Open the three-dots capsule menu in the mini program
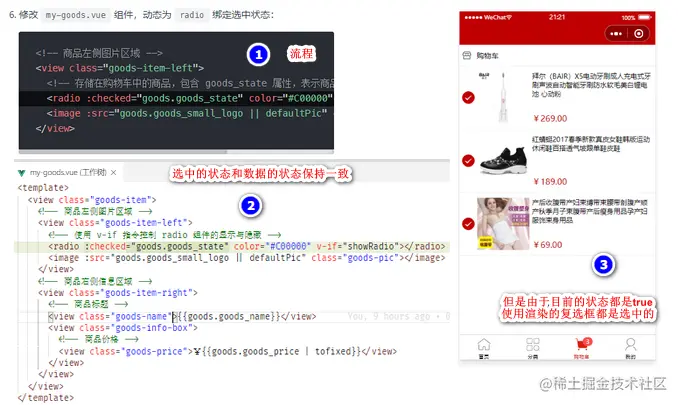The height and width of the screenshot is (405, 680). 616,33
